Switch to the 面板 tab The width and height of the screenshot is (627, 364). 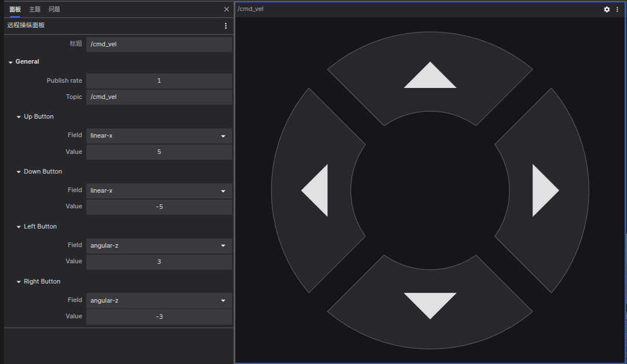tap(15, 9)
